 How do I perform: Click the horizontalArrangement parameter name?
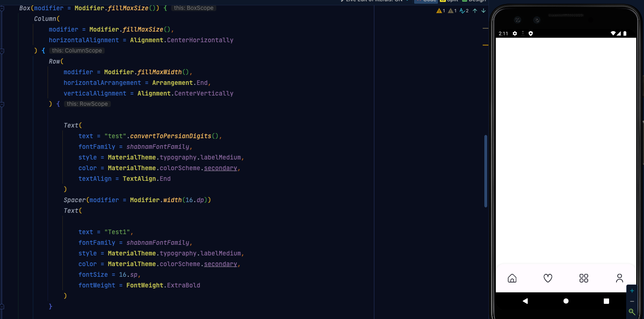click(x=102, y=83)
